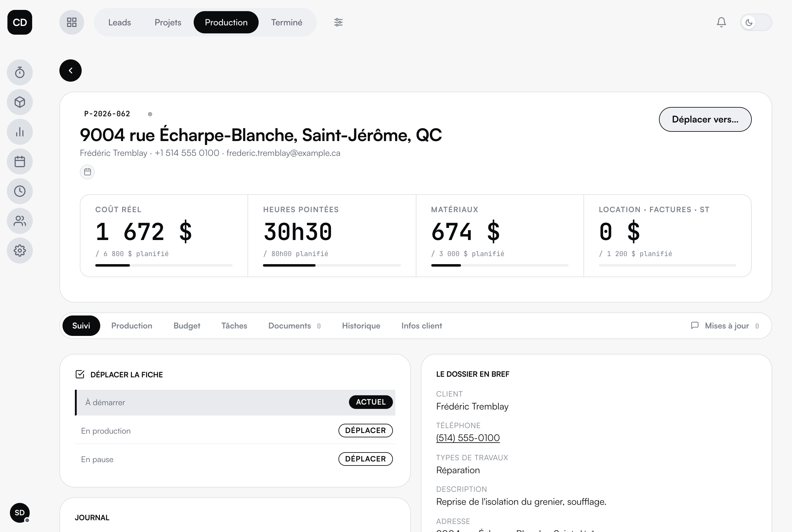The width and height of the screenshot is (792, 532).
Task: Click the description Reprise de l'isolation du grenier
Action: pyautogui.click(x=521, y=501)
